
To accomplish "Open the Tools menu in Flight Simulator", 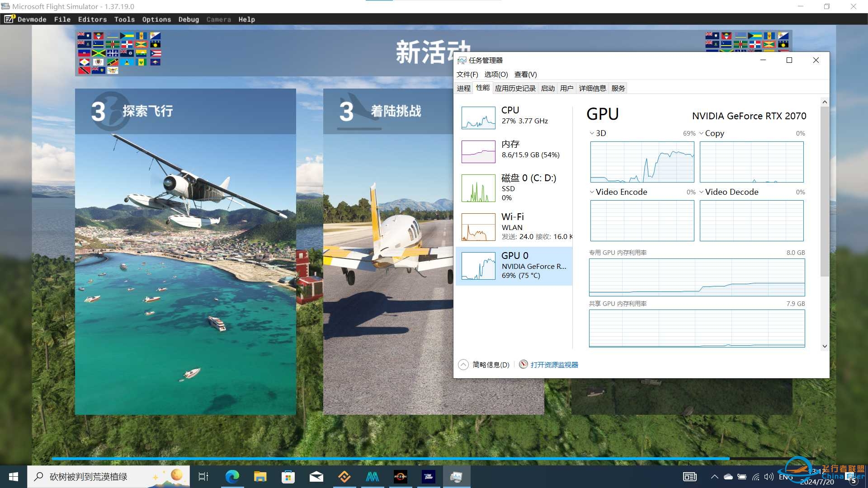I will click(x=124, y=19).
